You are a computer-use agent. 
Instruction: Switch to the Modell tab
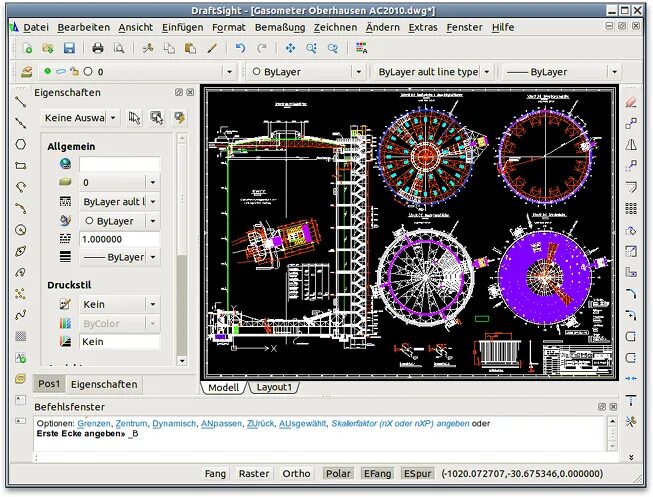coord(224,387)
